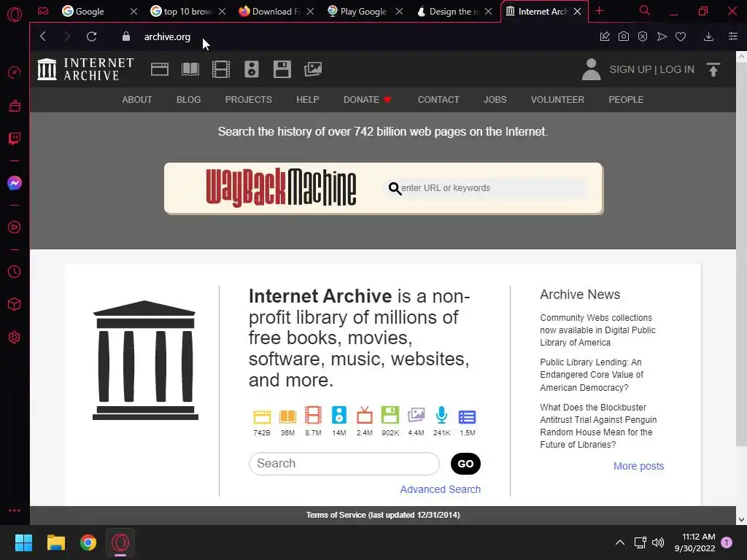Screen dimensions: 747x560
Task: Switch to the 'Design the' tab
Action: click(x=453, y=12)
